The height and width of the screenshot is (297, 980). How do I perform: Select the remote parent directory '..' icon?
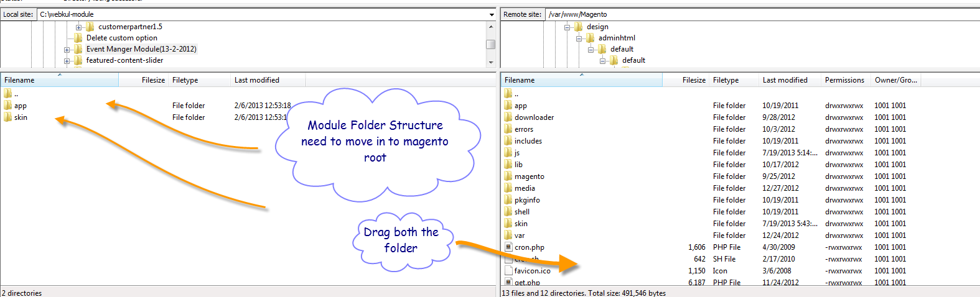pyautogui.click(x=508, y=93)
